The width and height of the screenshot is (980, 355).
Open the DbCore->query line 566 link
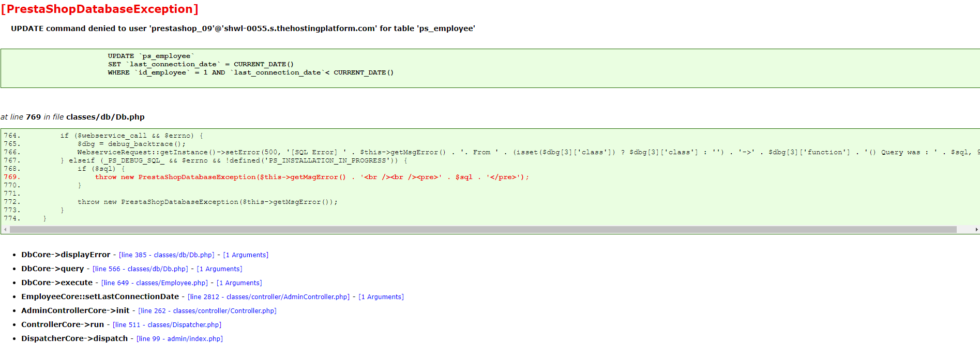point(140,269)
